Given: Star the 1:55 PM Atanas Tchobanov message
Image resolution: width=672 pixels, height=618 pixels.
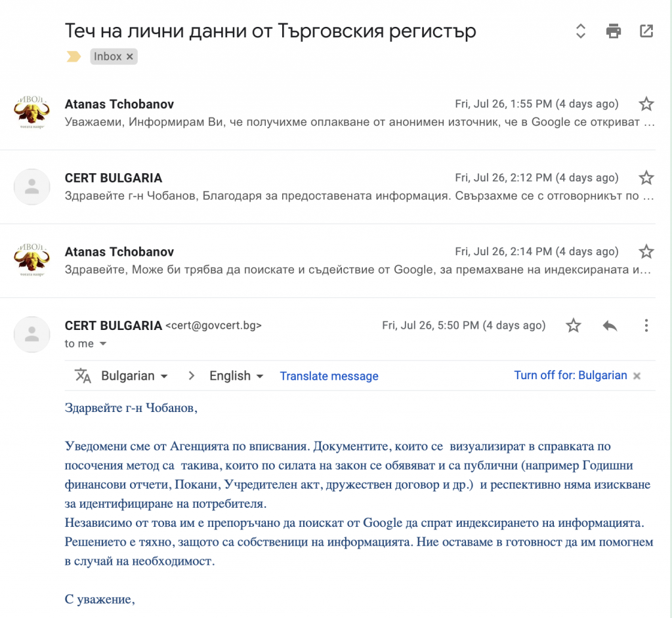Looking at the screenshot, I should (x=646, y=104).
